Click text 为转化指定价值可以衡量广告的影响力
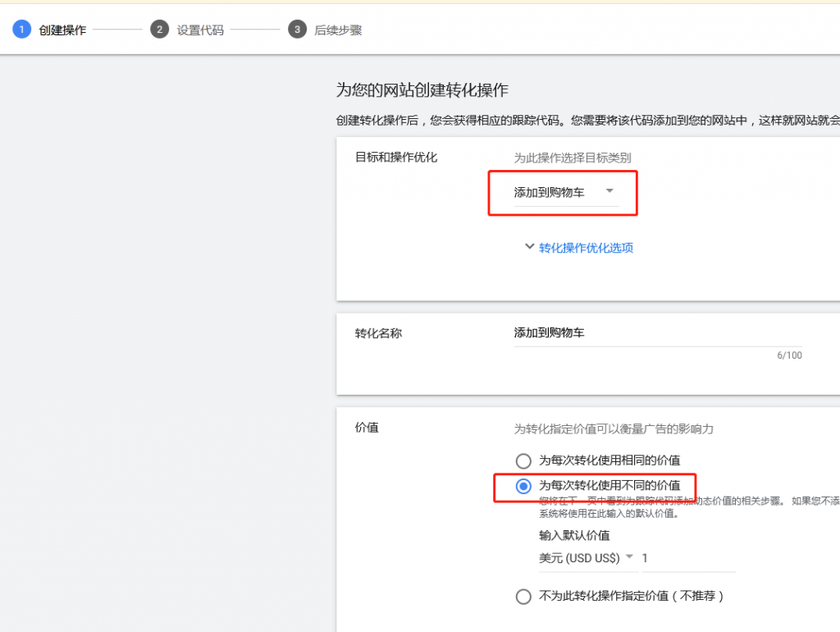The image size is (840, 632). tap(614, 428)
